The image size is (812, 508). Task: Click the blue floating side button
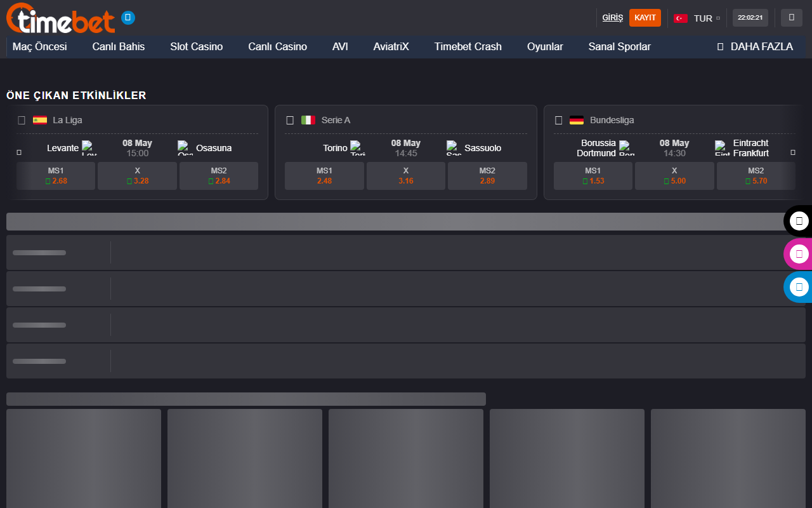(799, 287)
